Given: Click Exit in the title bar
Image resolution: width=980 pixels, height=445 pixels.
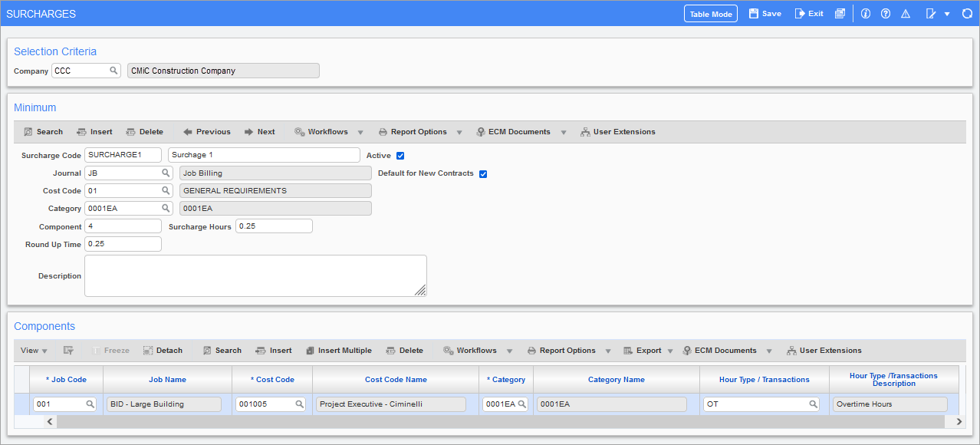Looking at the screenshot, I should [x=808, y=13].
